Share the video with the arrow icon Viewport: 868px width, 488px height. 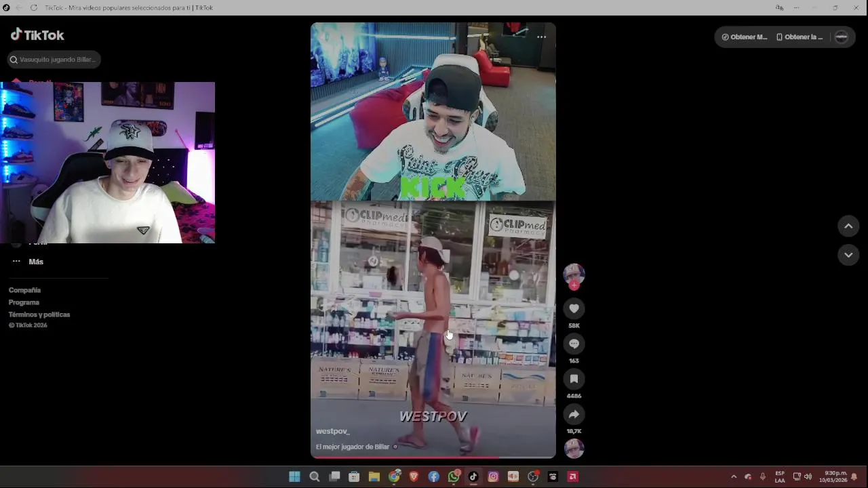[574, 414]
